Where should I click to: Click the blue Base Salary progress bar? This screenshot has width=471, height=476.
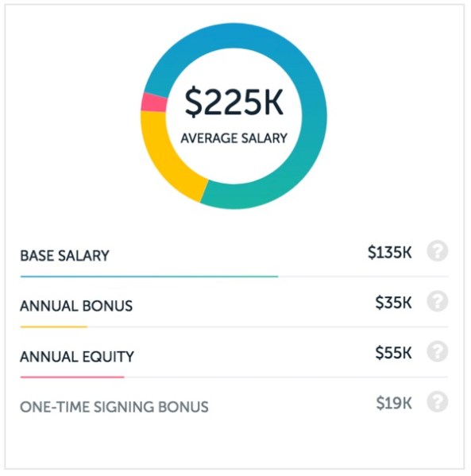[149, 277]
